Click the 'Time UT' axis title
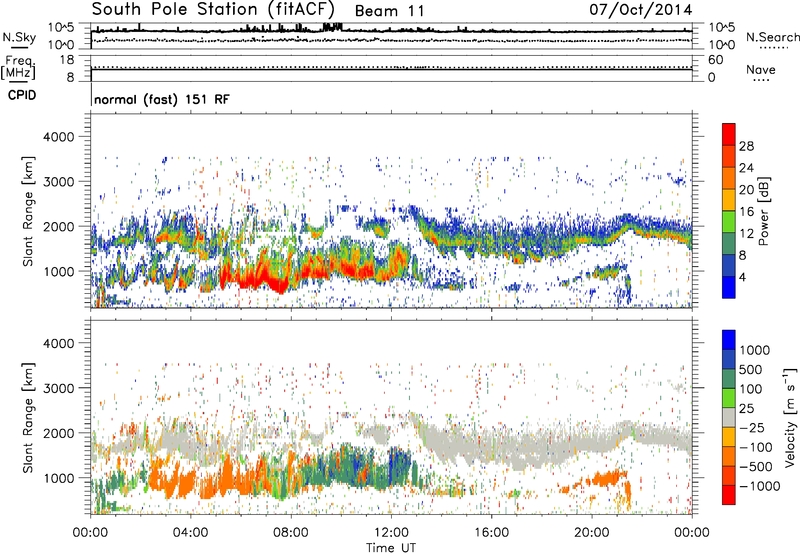Screen dimensions: 800x554 391,548
